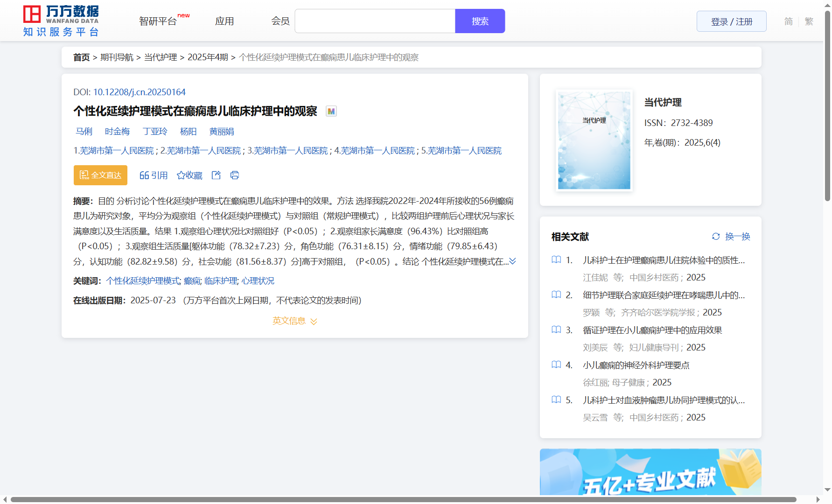
Task: Switch to simplified Chinese 简
Action: [788, 21]
